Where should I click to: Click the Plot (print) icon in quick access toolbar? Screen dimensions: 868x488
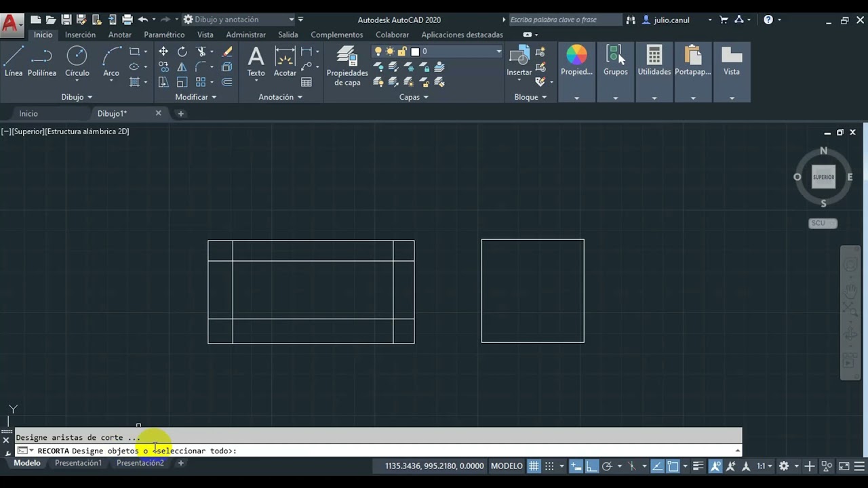pos(127,20)
